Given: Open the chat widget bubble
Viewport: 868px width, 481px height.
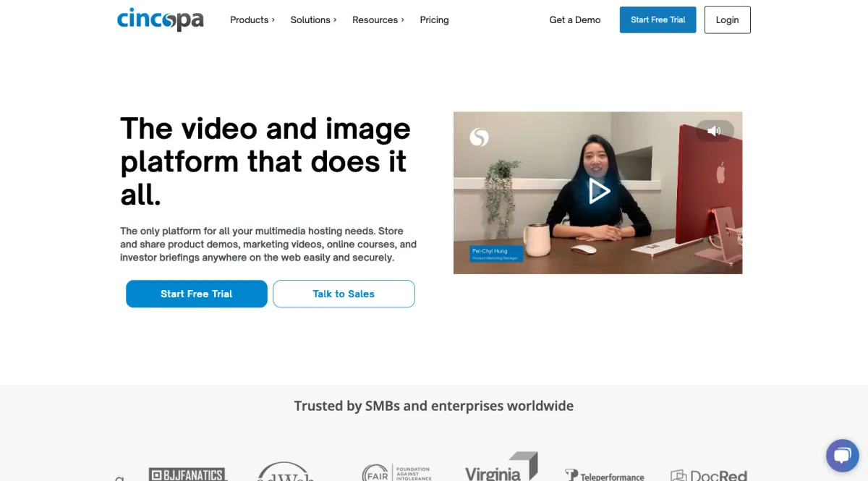Looking at the screenshot, I should (842, 456).
